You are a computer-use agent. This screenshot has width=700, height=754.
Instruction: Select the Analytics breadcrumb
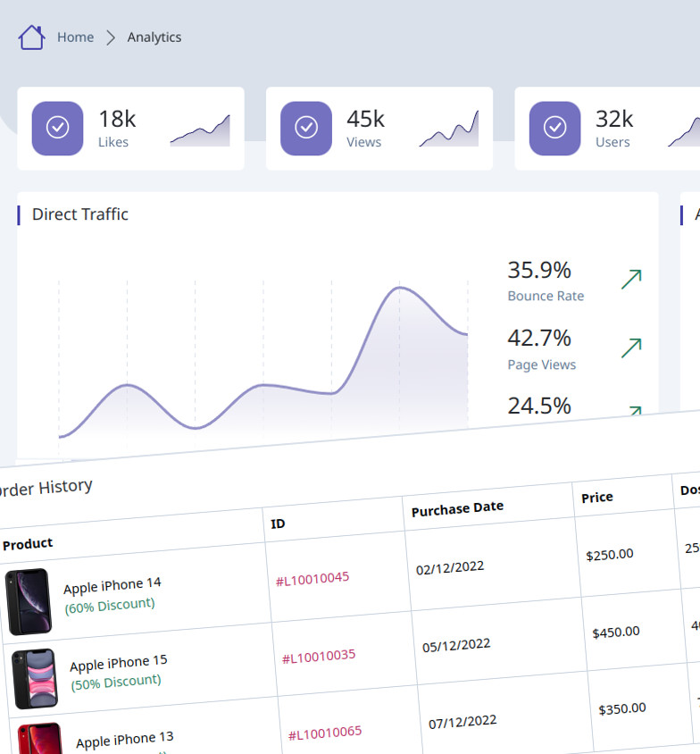click(154, 37)
